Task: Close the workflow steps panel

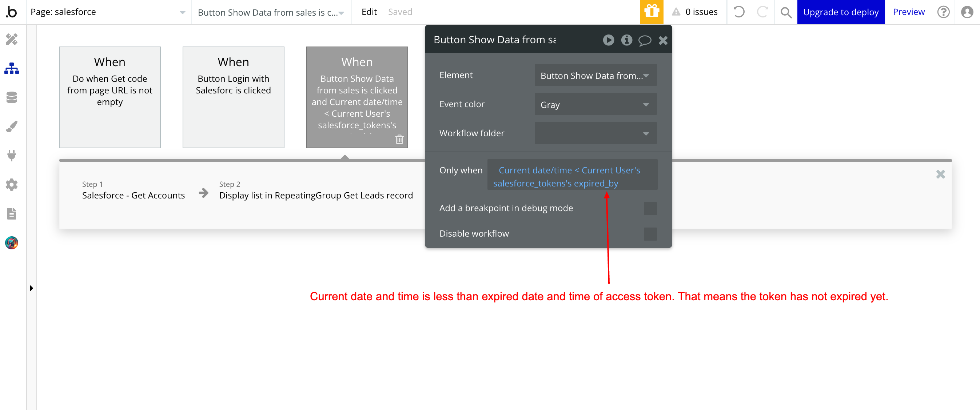Action: click(x=940, y=174)
